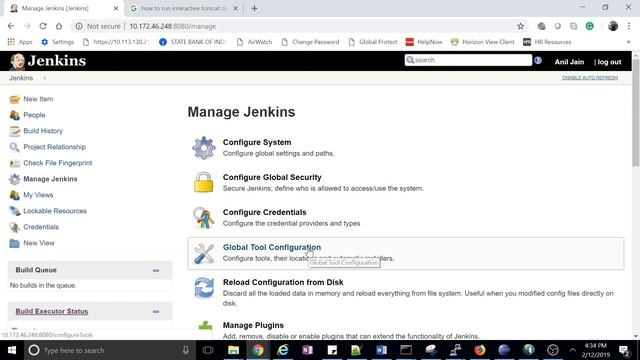This screenshot has width=640, height=360.
Task: Click the Global Tool Configuration tools icon
Action: click(204, 253)
